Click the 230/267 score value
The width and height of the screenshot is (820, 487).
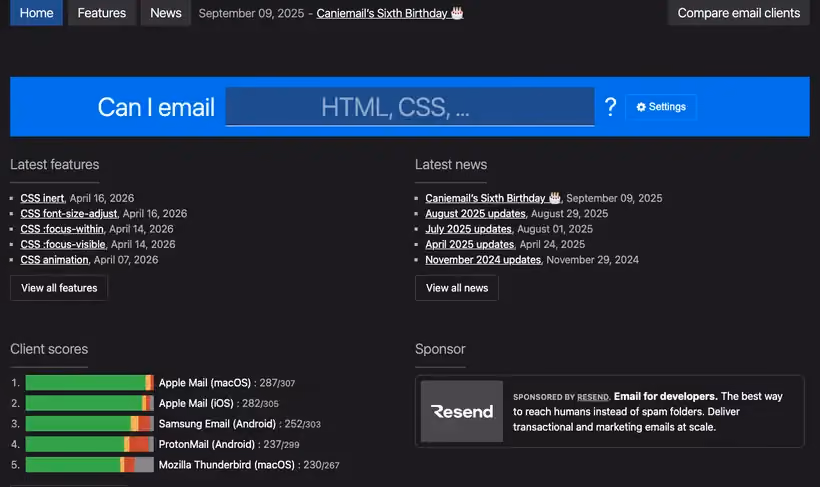321,465
